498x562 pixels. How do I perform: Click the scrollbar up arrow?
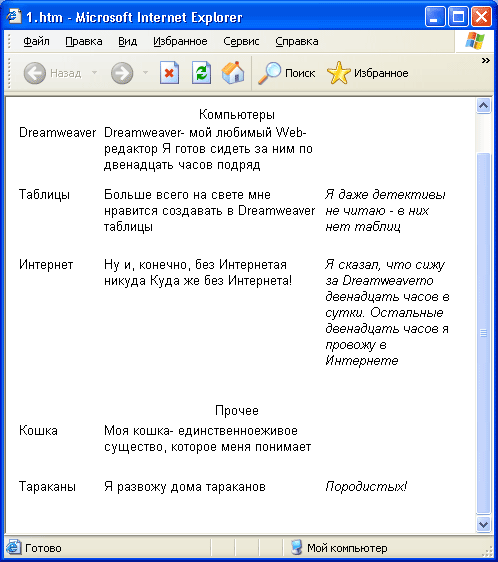483,105
